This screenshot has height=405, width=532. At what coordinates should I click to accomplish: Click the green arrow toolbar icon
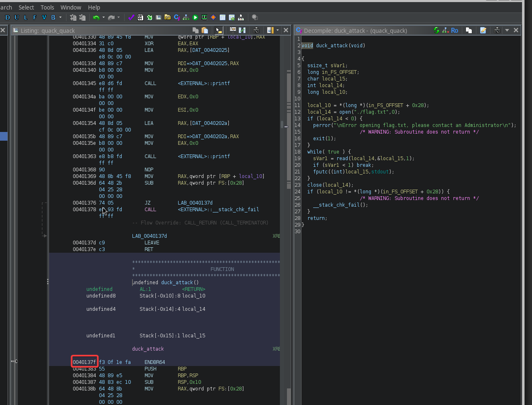[x=150, y=17]
